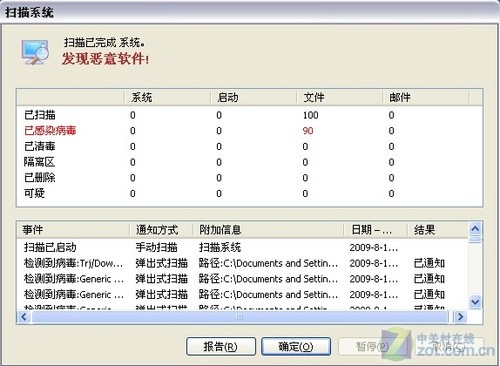Select the red 已感染病毒 row label
The height and width of the screenshot is (366, 500).
click(50, 131)
